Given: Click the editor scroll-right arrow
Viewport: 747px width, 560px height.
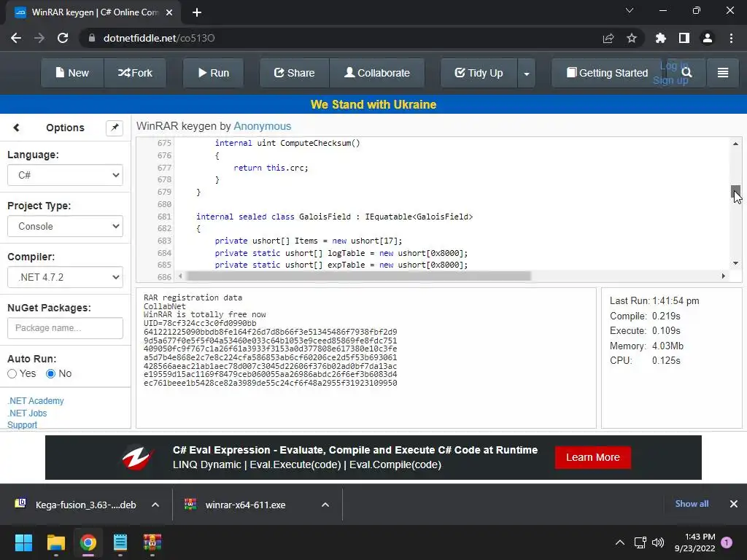Looking at the screenshot, I should tap(723, 276).
